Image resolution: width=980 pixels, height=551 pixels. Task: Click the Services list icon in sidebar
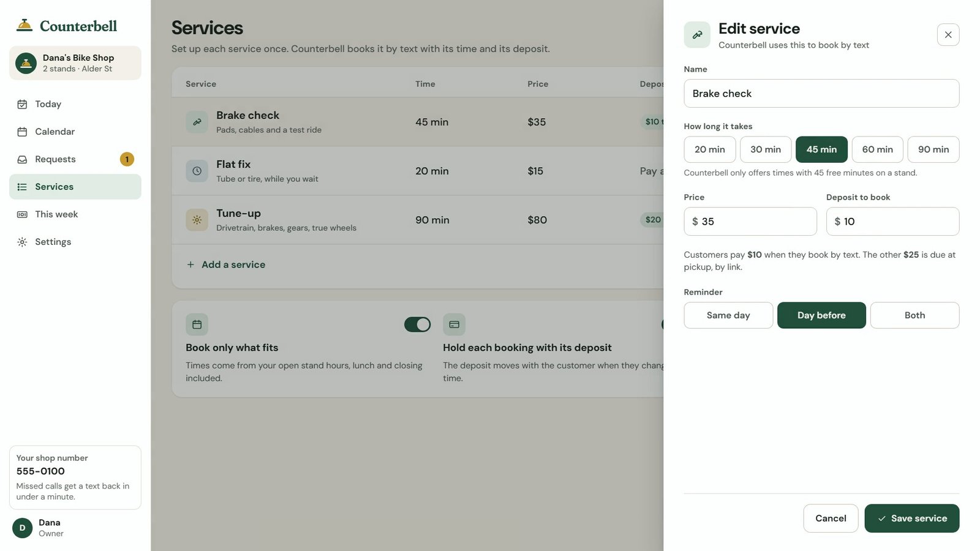click(22, 187)
